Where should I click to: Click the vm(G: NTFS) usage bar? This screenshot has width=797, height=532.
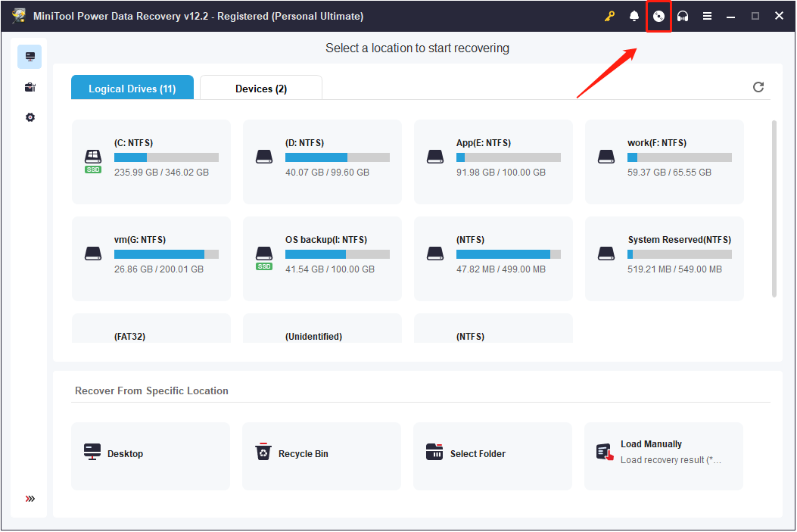(x=167, y=254)
